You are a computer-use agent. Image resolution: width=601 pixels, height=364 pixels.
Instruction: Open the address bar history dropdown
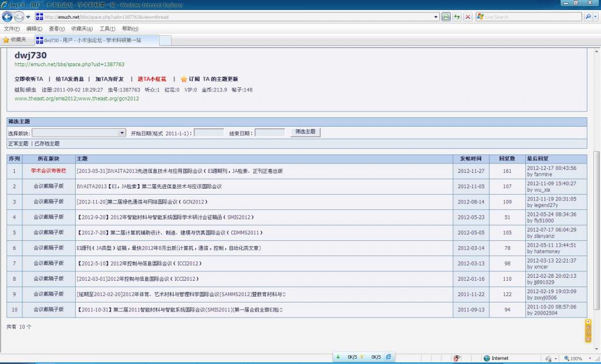tap(436, 17)
